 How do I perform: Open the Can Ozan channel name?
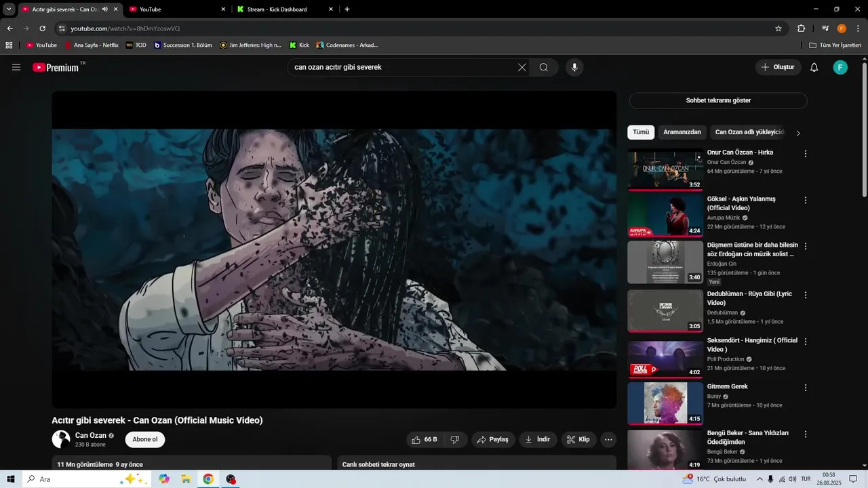pyautogui.click(x=91, y=435)
